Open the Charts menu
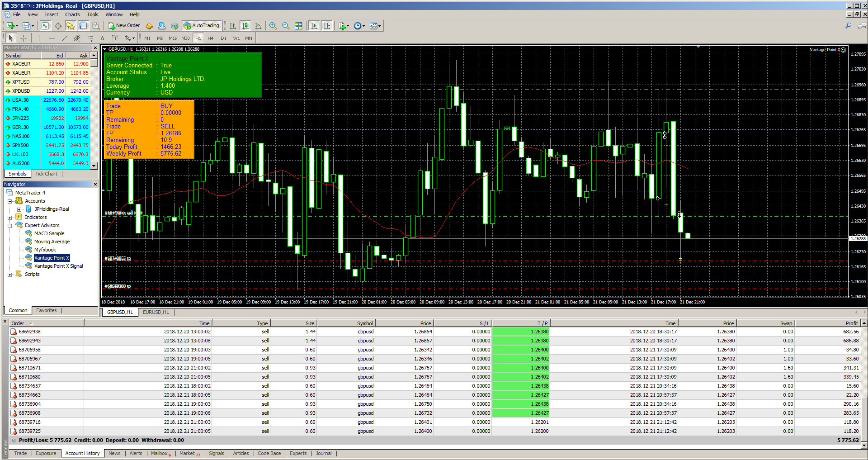Viewport: 868px width, 460px height. [x=72, y=14]
